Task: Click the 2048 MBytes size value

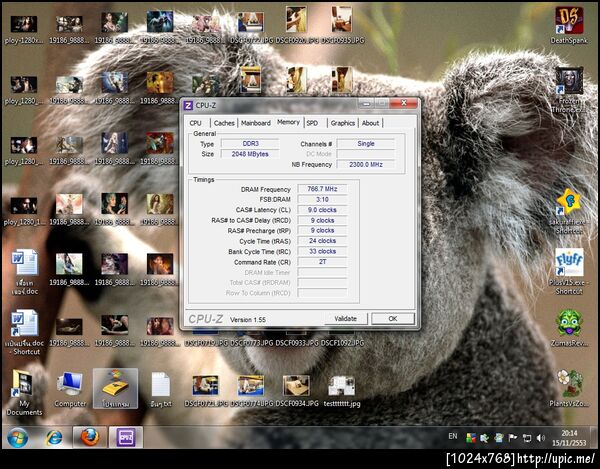Action: [250, 154]
